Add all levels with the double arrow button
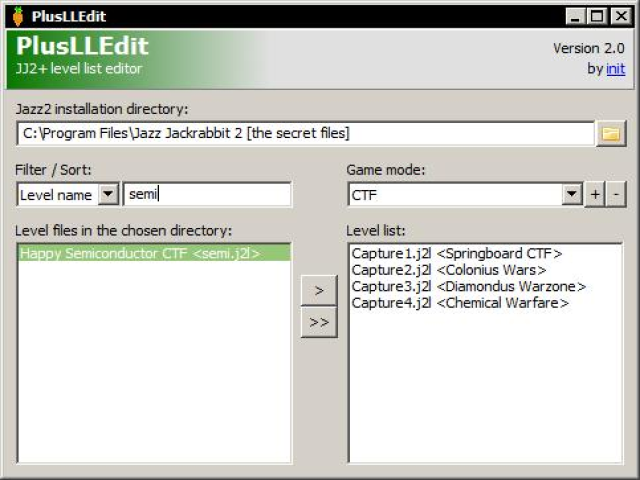 [319, 322]
